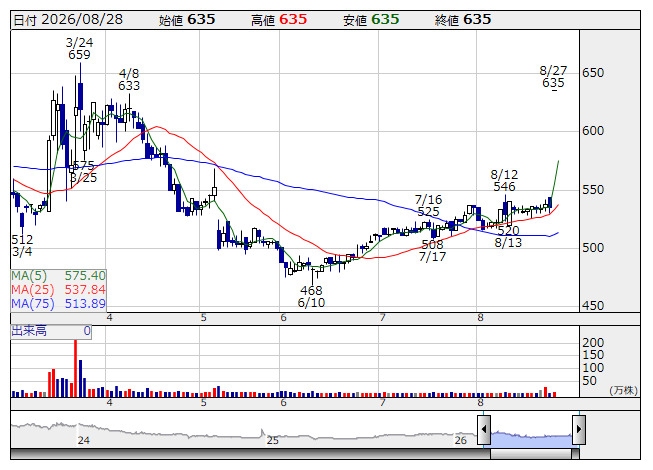
Task: Click the 8/27 635 price annotation
Action: 553,77
